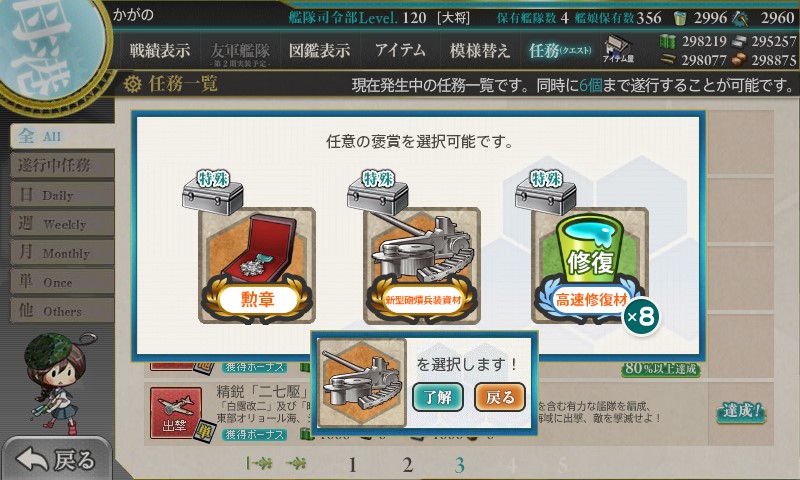Jump to first page arrow
The height and width of the screenshot is (480, 800).
coord(259,463)
